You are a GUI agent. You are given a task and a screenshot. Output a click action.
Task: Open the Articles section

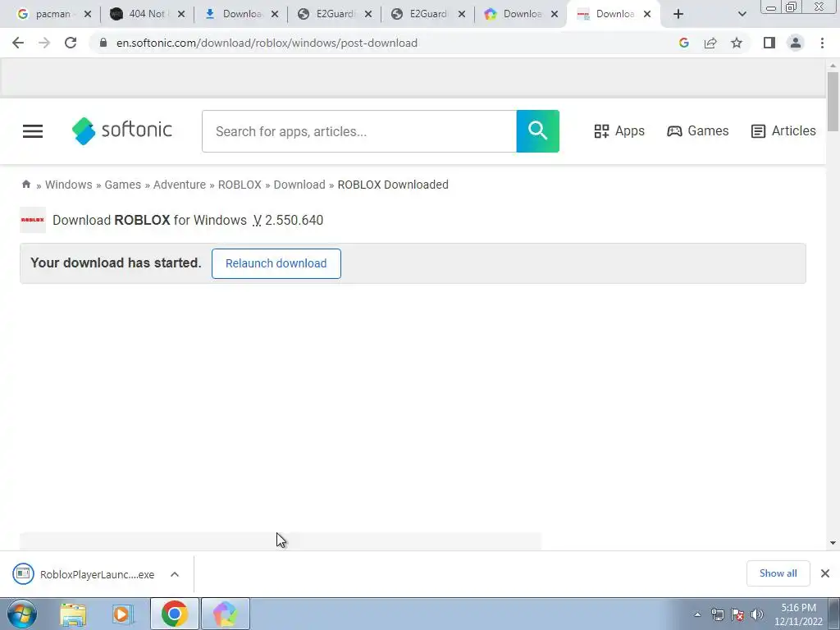(783, 130)
